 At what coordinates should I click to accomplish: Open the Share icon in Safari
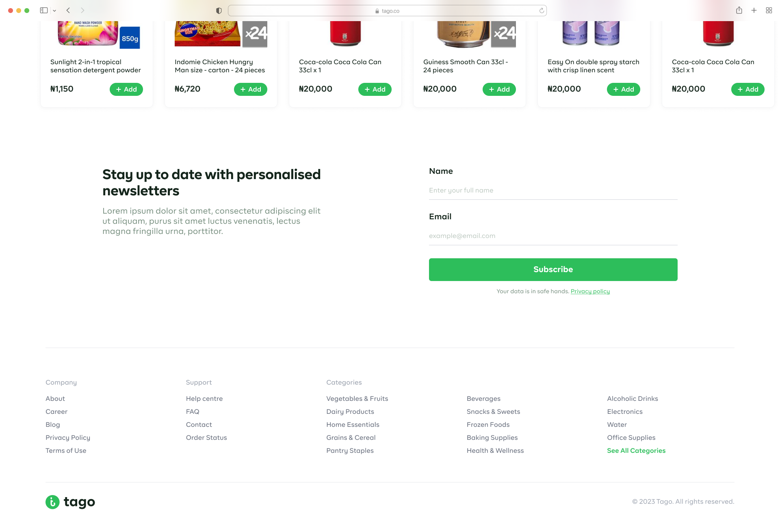point(739,11)
